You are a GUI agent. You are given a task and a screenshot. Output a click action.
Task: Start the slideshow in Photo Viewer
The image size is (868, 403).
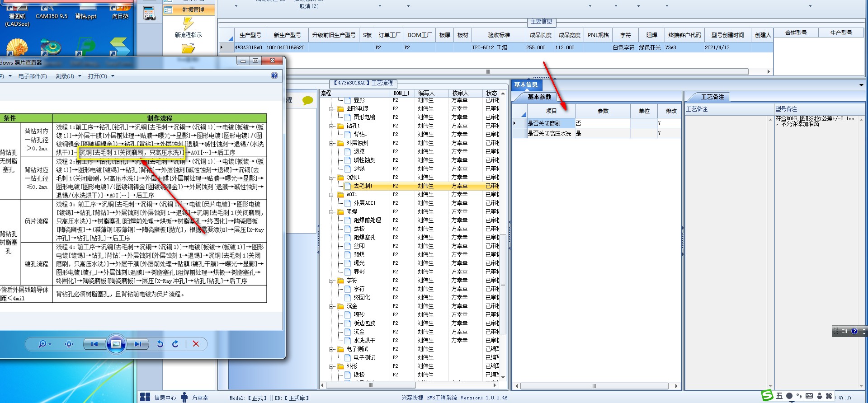(x=116, y=344)
